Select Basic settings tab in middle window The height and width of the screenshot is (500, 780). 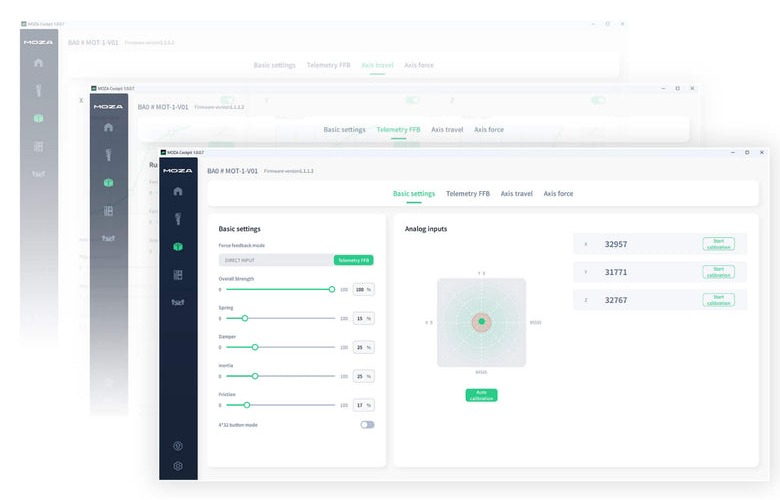point(344,129)
